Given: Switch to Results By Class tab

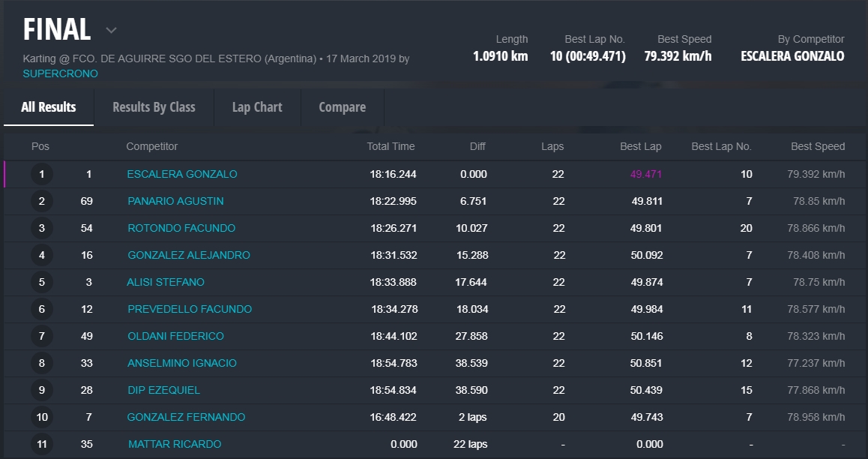Looking at the screenshot, I should coord(154,107).
